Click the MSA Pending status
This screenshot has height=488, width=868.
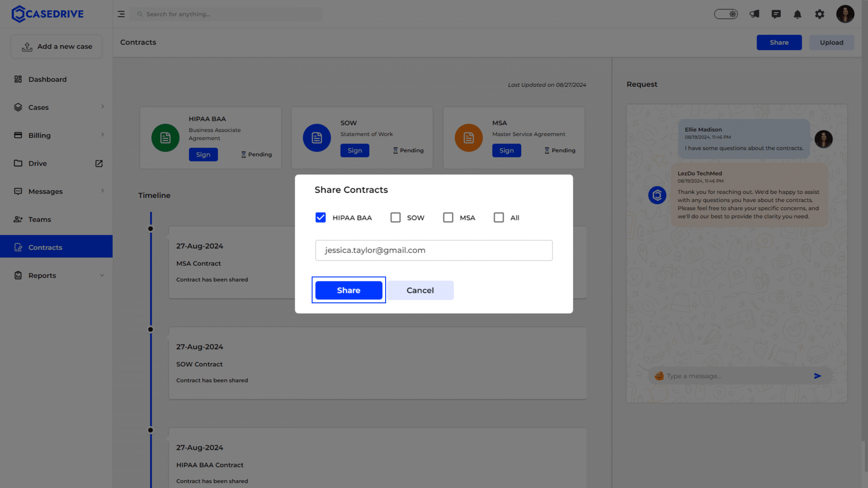[x=560, y=151]
